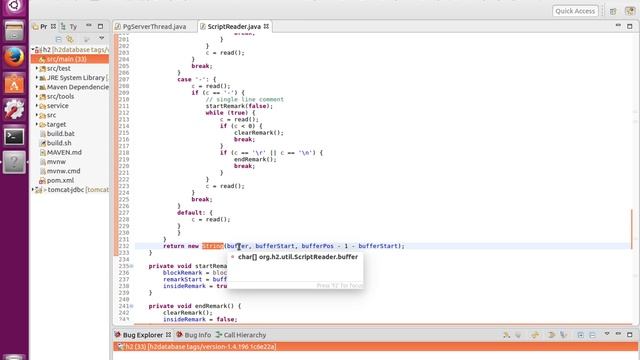This screenshot has width=640, height=360.
Task: Select the mvnw file
Action: (x=56, y=162)
